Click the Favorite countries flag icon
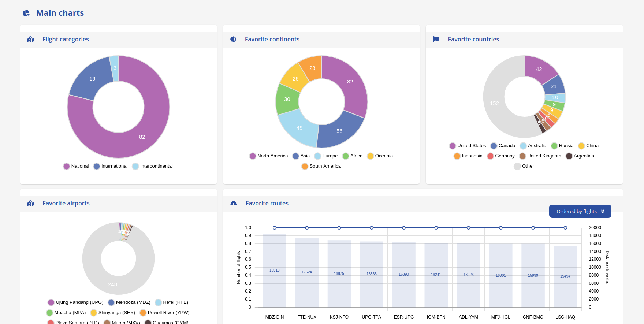This screenshot has height=324, width=644. pos(436,39)
